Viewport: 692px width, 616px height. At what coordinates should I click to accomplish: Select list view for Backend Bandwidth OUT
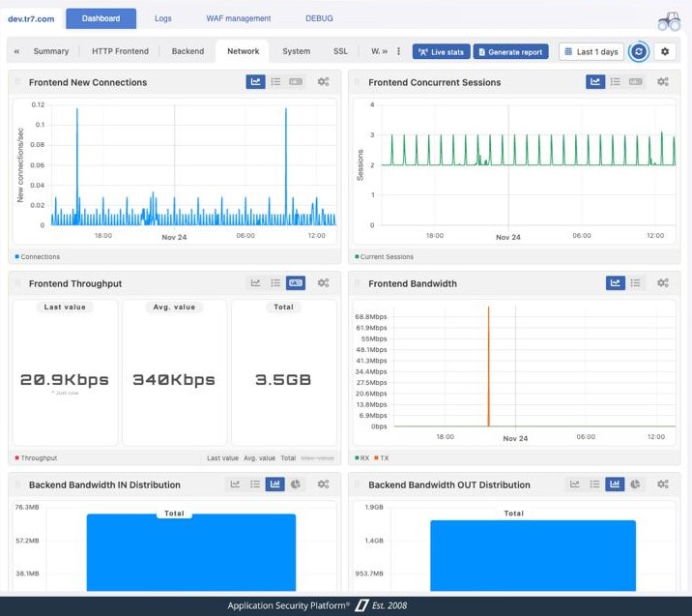click(x=595, y=484)
